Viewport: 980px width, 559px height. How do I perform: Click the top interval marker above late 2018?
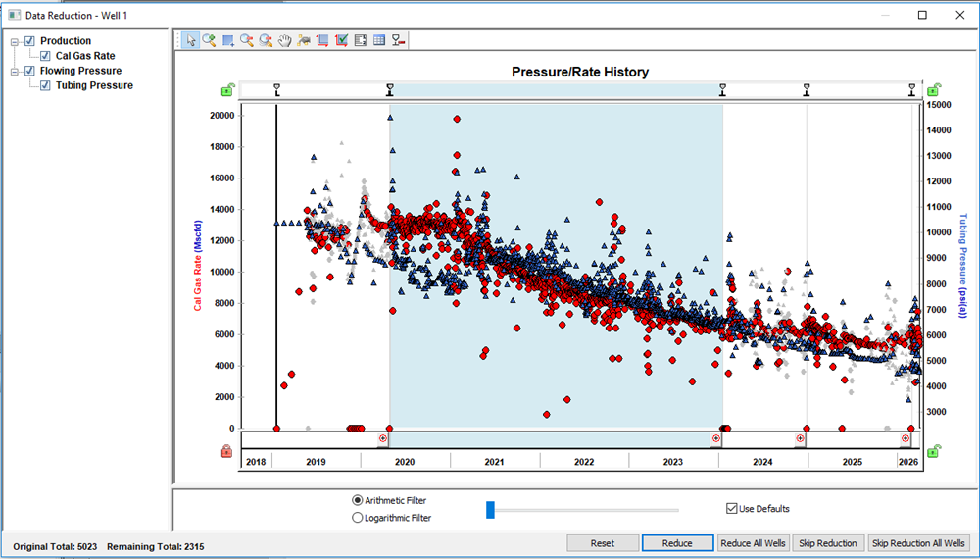[277, 90]
